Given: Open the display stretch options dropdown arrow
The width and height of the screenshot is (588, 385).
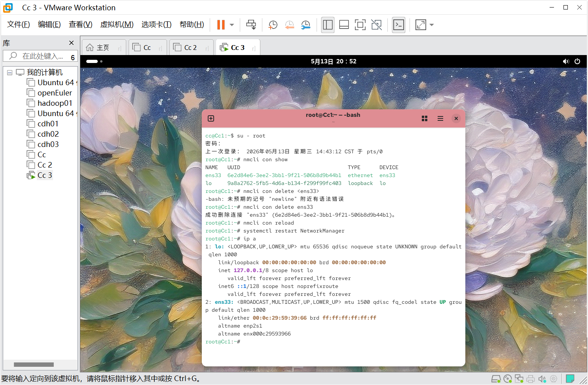Looking at the screenshot, I should (432, 25).
